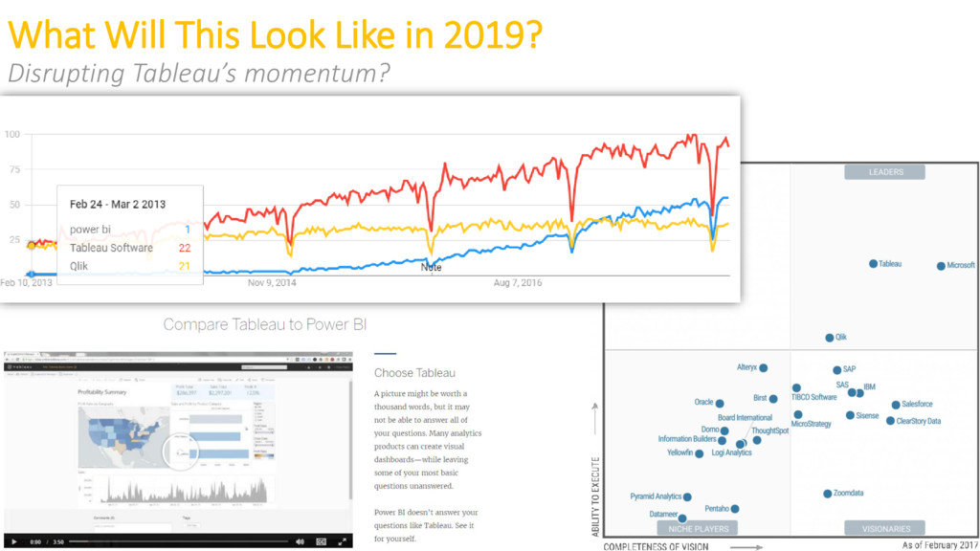The image size is (980, 551).
Task: Play the Tableau comparison video
Action: tap(13, 541)
